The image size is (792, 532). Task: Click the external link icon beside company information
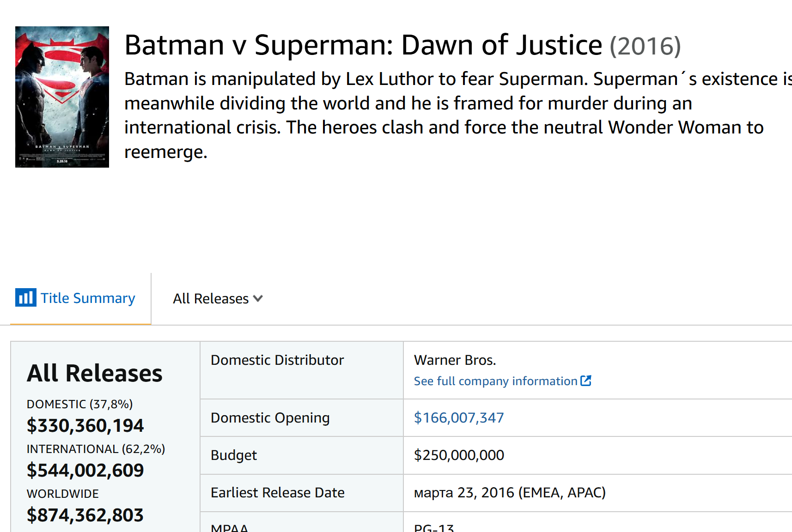click(x=586, y=381)
